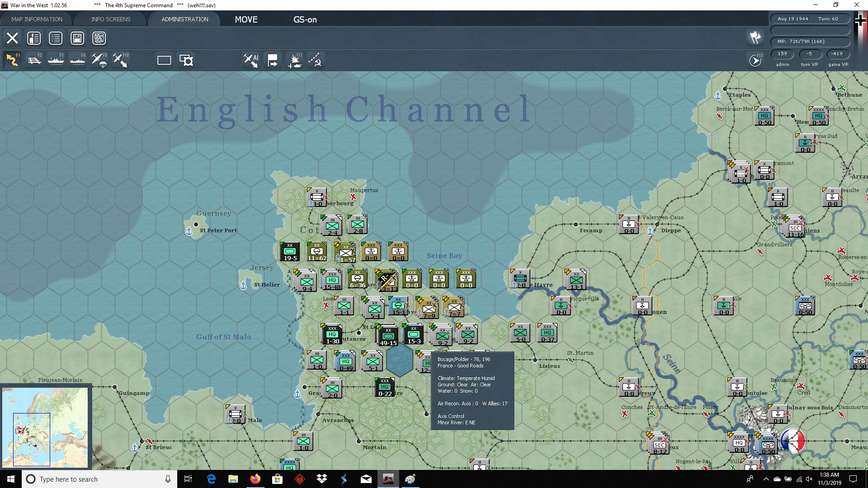
Task: Click the X exit icon in administration toolbar
Action: coord(12,38)
